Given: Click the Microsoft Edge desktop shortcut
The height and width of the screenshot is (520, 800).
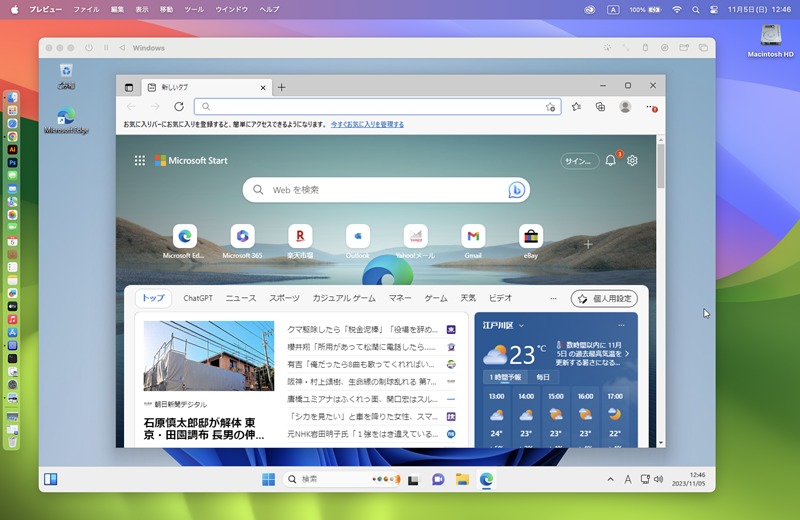Looking at the screenshot, I should 66,121.
